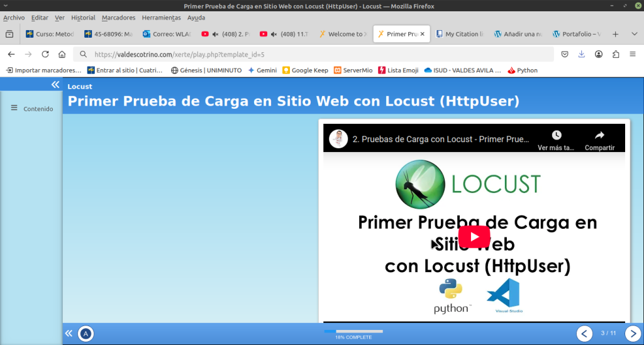The width and height of the screenshot is (644, 345).
Task: Open the Historial menu
Action: click(x=83, y=18)
